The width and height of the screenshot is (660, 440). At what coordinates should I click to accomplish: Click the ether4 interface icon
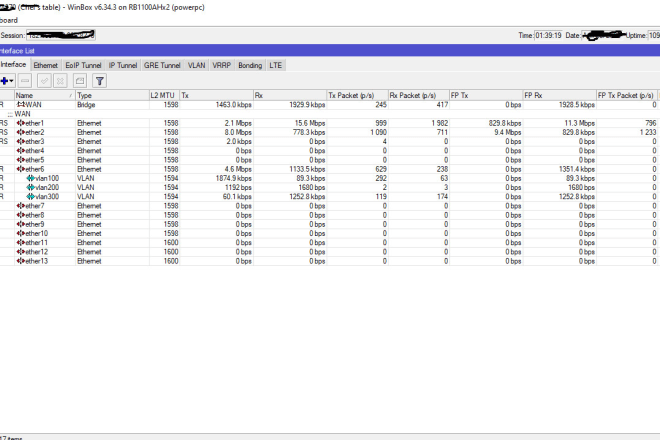coord(21,151)
